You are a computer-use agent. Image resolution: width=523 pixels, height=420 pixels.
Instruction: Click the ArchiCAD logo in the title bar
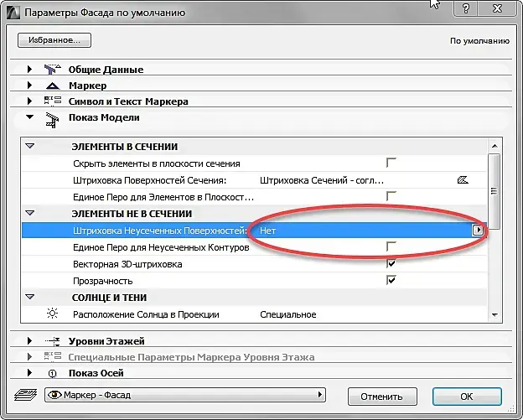coord(13,13)
